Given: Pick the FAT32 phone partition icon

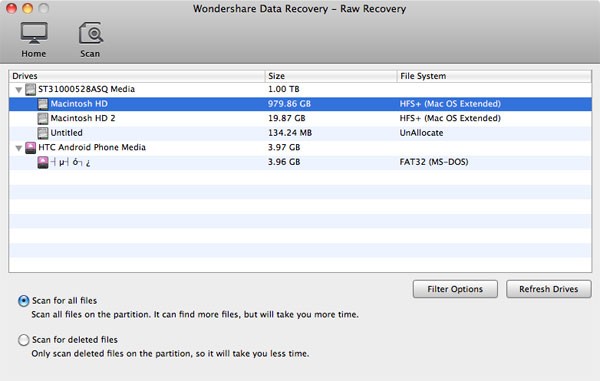Looking at the screenshot, I should point(43,162).
